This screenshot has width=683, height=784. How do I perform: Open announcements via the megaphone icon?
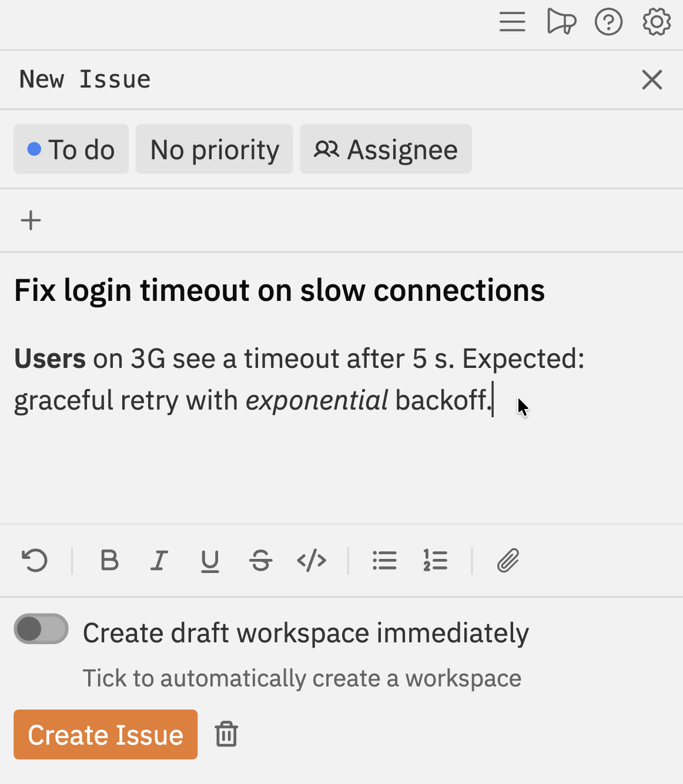click(561, 22)
